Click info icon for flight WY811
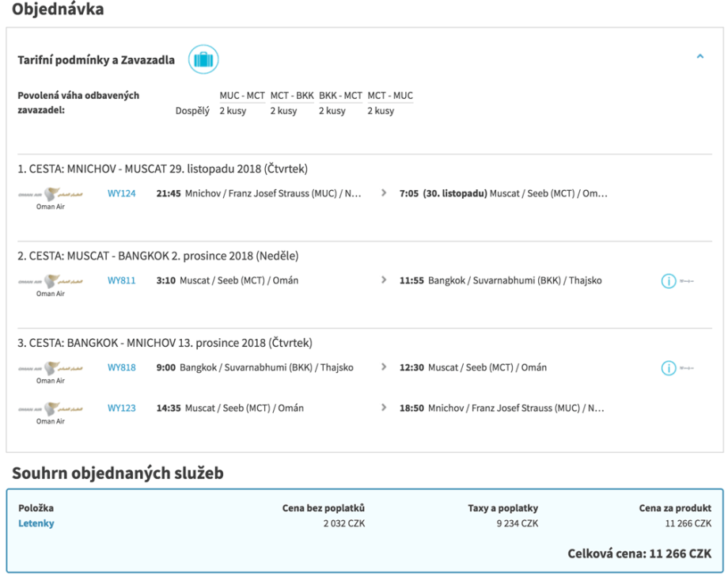The width and height of the screenshot is (728, 578). pyautogui.click(x=669, y=281)
